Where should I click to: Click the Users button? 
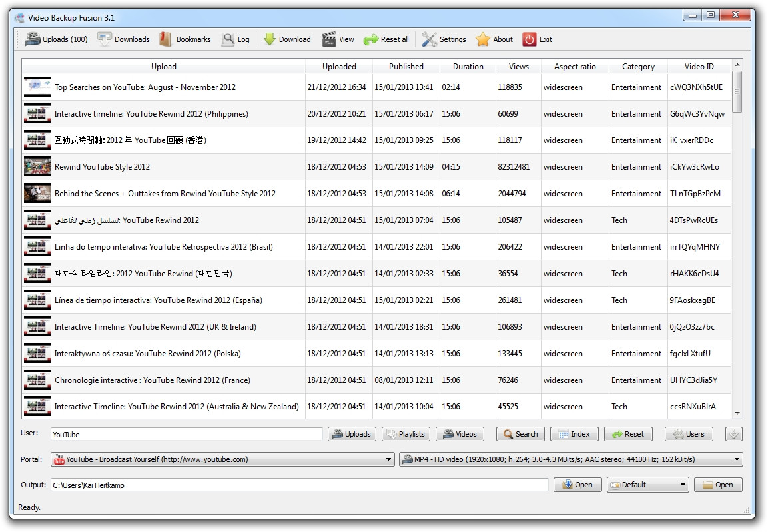pos(689,434)
